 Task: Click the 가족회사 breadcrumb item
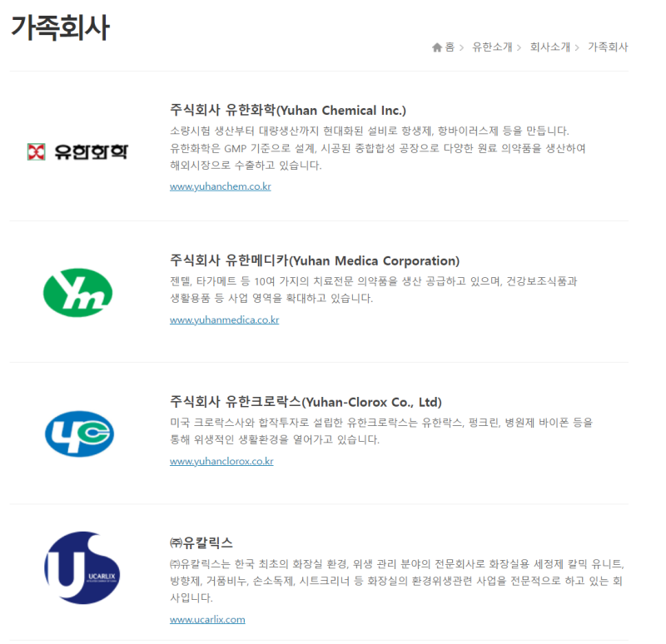(x=608, y=47)
